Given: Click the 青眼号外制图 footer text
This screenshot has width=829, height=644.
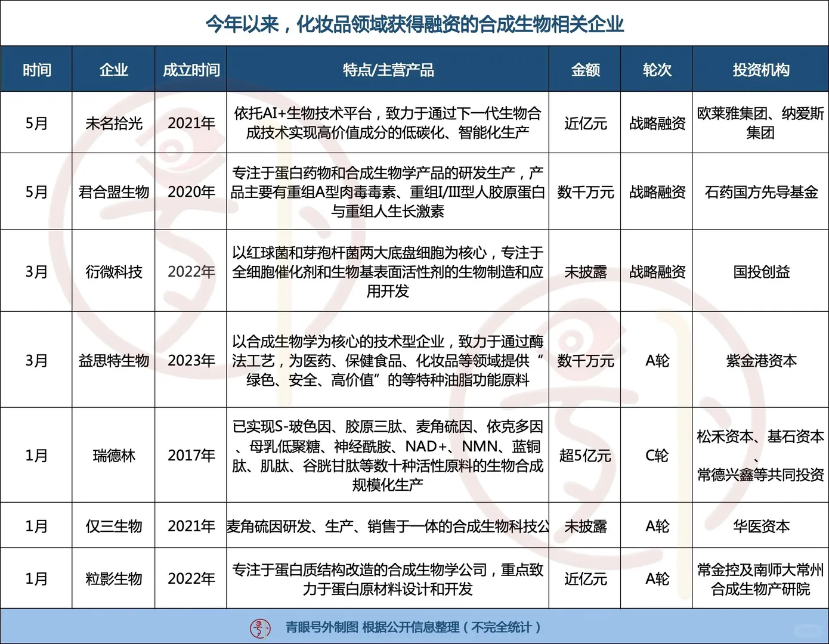Looking at the screenshot, I should [x=414, y=627].
